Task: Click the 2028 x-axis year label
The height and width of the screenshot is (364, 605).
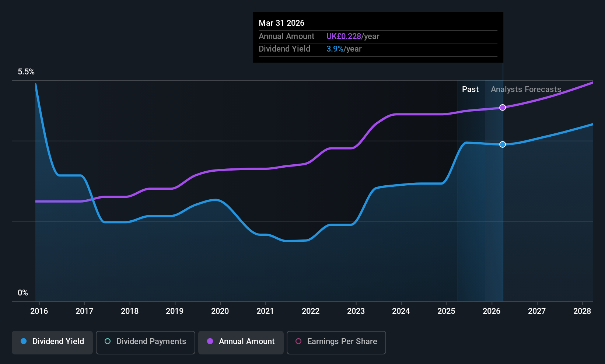Action: tap(582, 311)
